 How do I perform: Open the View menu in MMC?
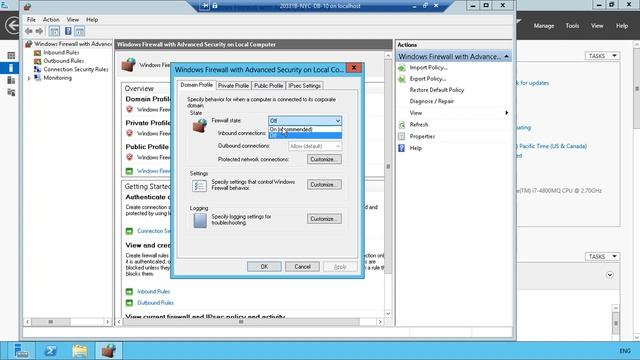coord(73,20)
